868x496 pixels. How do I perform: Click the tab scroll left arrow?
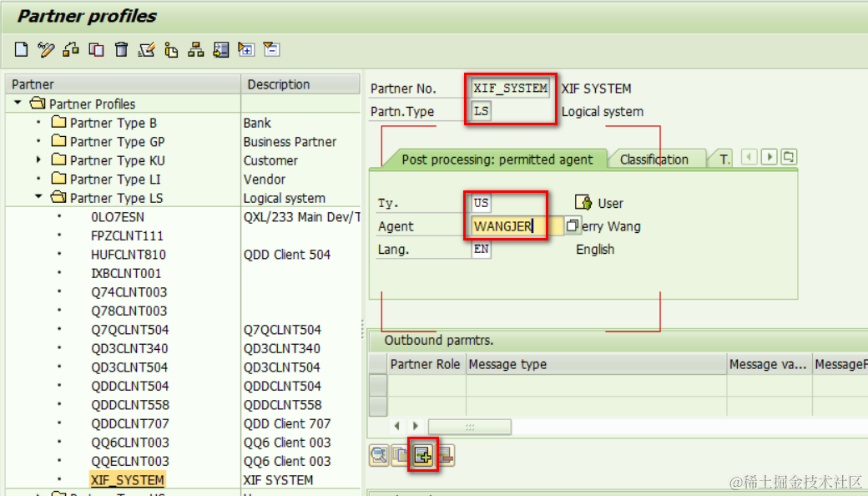pos(749,157)
